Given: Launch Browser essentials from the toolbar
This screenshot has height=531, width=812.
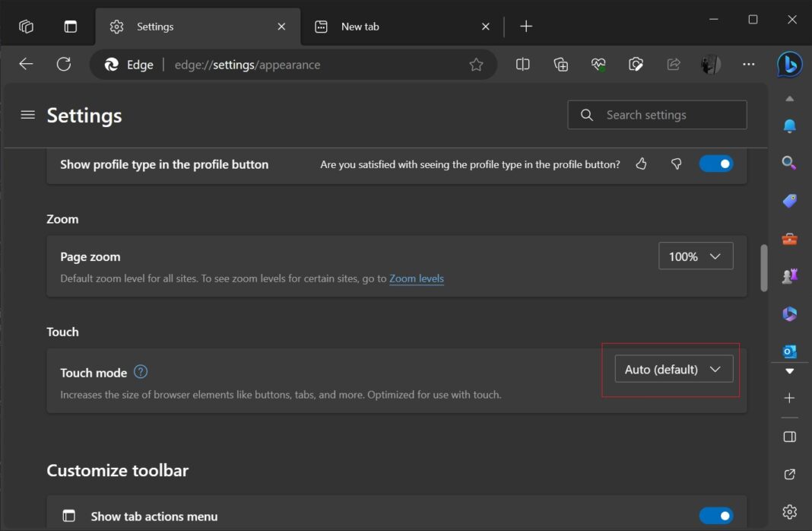Looking at the screenshot, I should 598,64.
